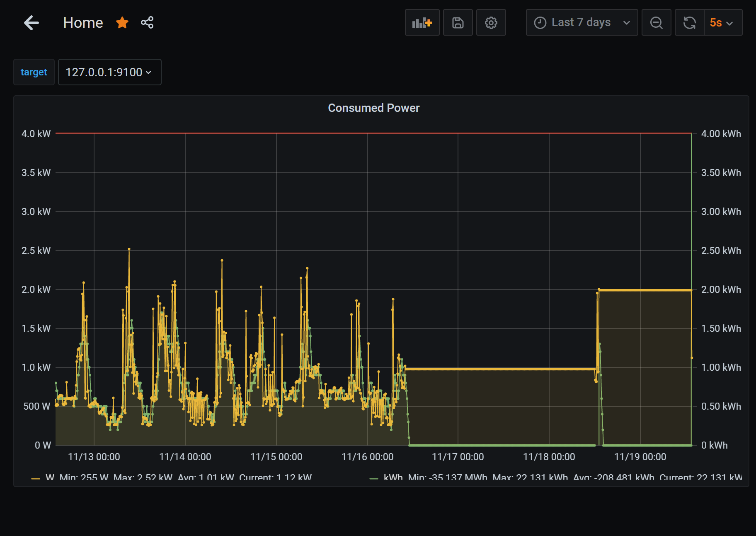Toggle the W series in the legend
The height and width of the screenshot is (536, 756).
click(x=50, y=477)
